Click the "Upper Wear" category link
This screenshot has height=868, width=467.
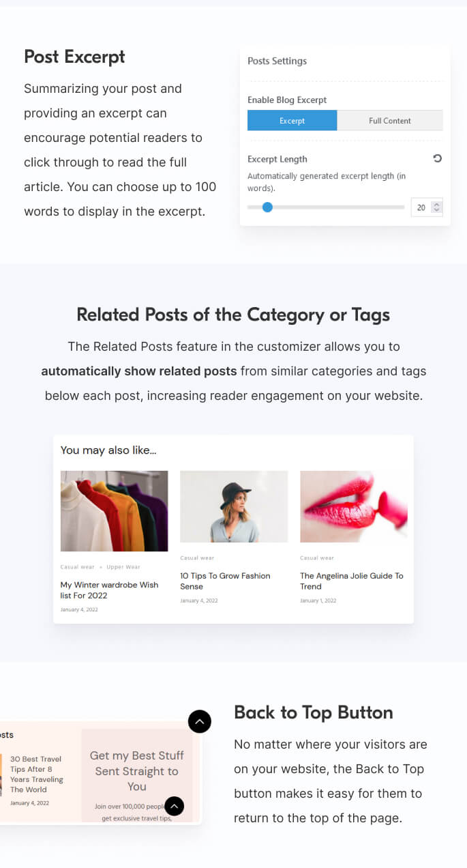123,567
